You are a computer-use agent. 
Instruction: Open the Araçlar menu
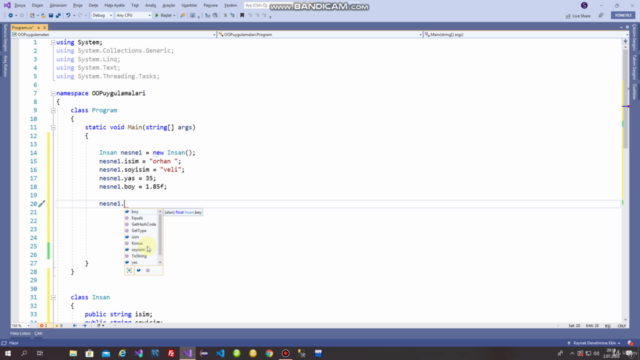pos(168,5)
